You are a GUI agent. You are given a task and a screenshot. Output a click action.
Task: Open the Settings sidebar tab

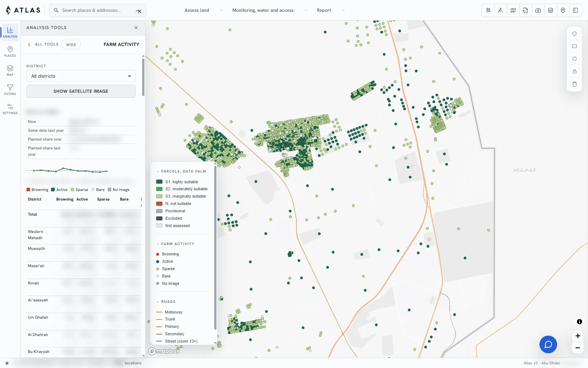(x=10, y=109)
